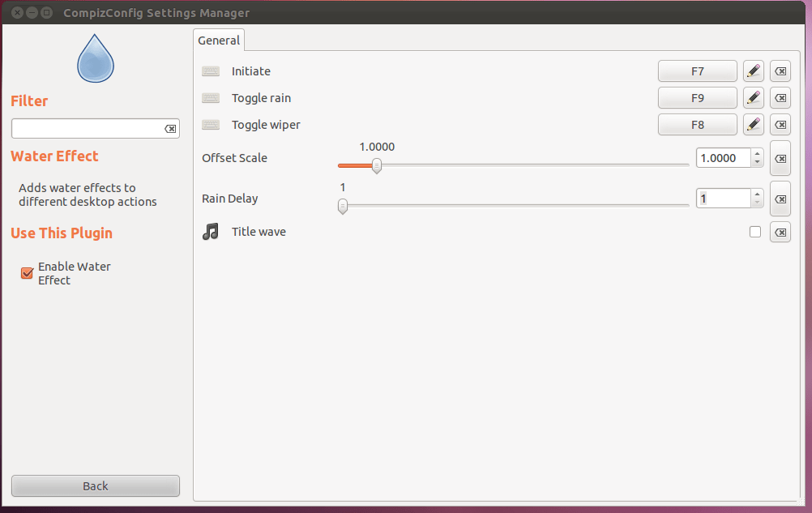The height and width of the screenshot is (513, 812).
Task: Click the Rain Delay value field
Action: point(724,199)
